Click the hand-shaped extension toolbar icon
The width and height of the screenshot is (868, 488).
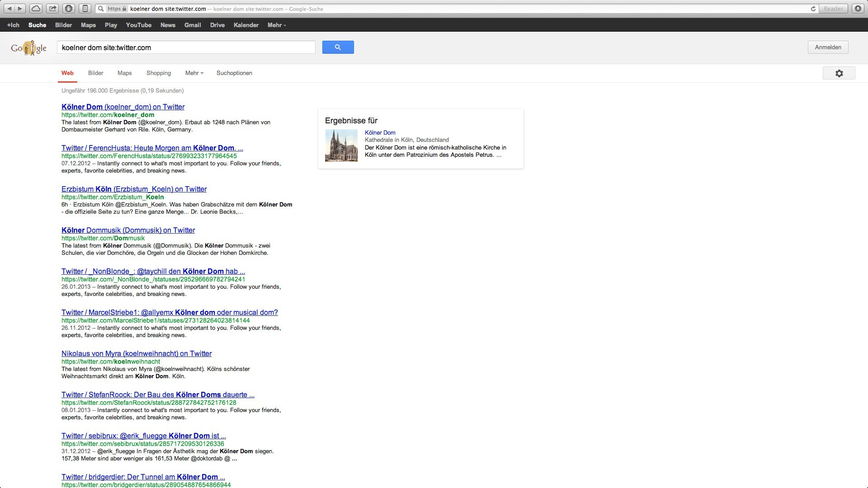69,9
